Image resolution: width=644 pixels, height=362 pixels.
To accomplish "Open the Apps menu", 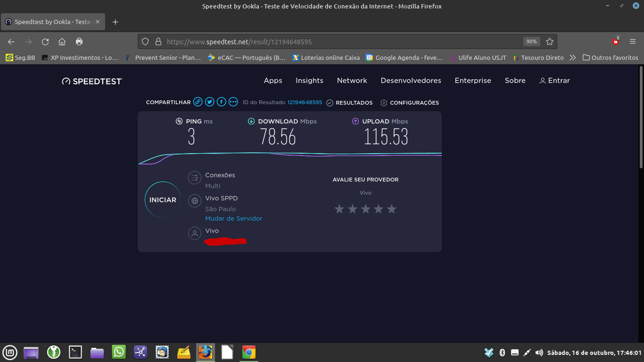I will tap(273, 81).
